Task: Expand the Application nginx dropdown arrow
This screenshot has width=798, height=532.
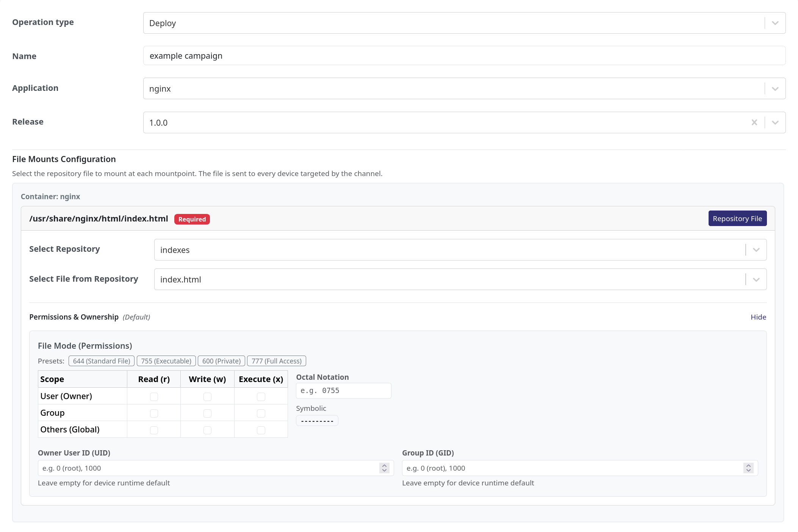Action: (775, 89)
